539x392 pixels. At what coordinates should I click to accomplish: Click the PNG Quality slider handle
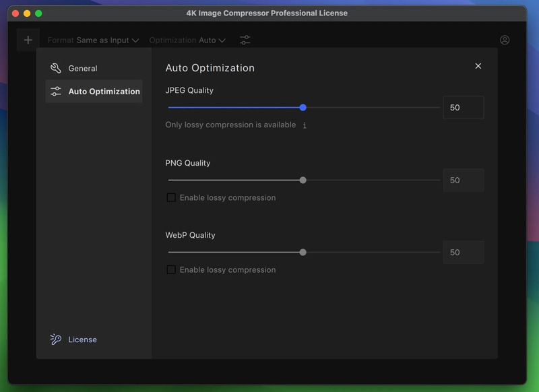tap(303, 180)
